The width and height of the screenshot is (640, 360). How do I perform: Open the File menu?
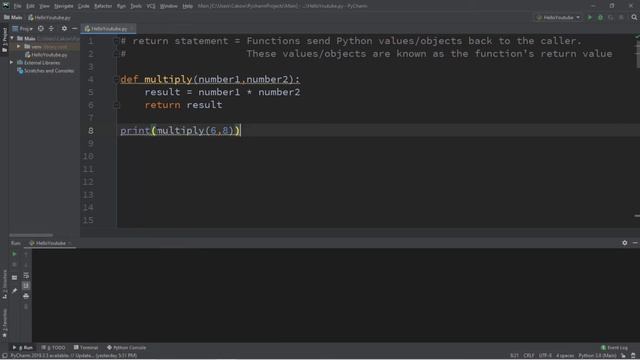(18, 6)
